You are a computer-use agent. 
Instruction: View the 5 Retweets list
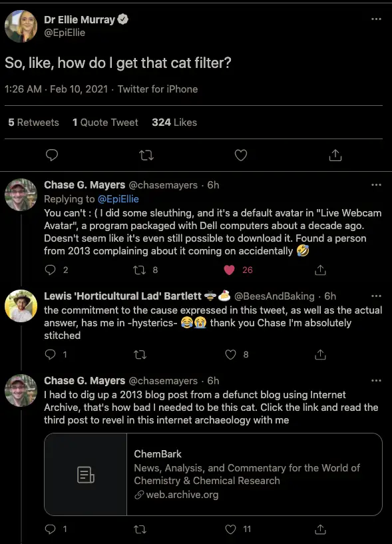[x=34, y=123]
